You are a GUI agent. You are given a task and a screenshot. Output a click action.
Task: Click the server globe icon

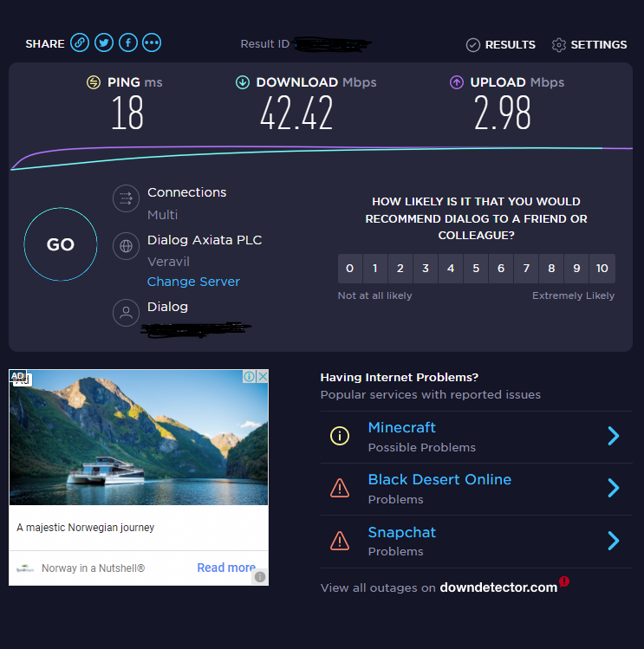pyautogui.click(x=126, y=246)
